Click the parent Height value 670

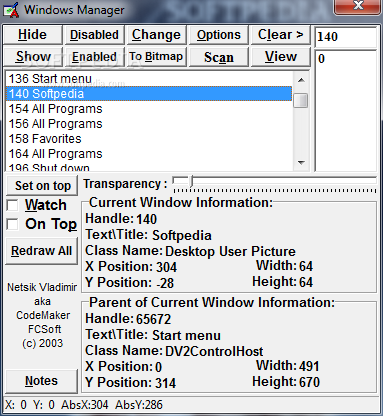pyautogui.click(x=309, y=382)
